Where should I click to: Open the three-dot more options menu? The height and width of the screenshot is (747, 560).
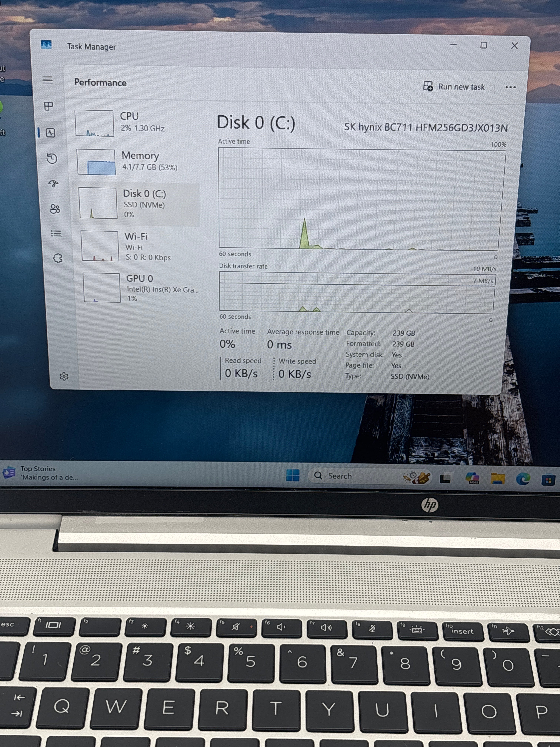[510, 87]
